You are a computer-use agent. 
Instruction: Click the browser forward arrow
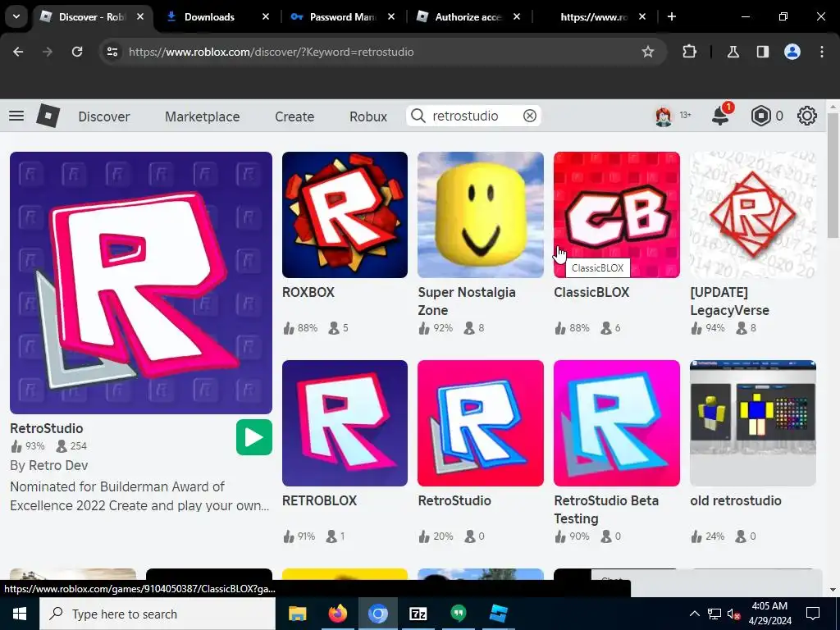(x=48, y=52)
